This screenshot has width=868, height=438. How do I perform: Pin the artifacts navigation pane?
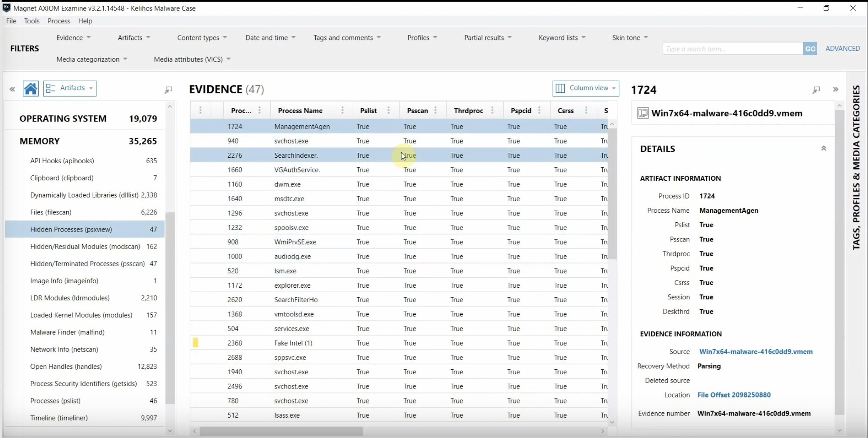pos(168,90)
